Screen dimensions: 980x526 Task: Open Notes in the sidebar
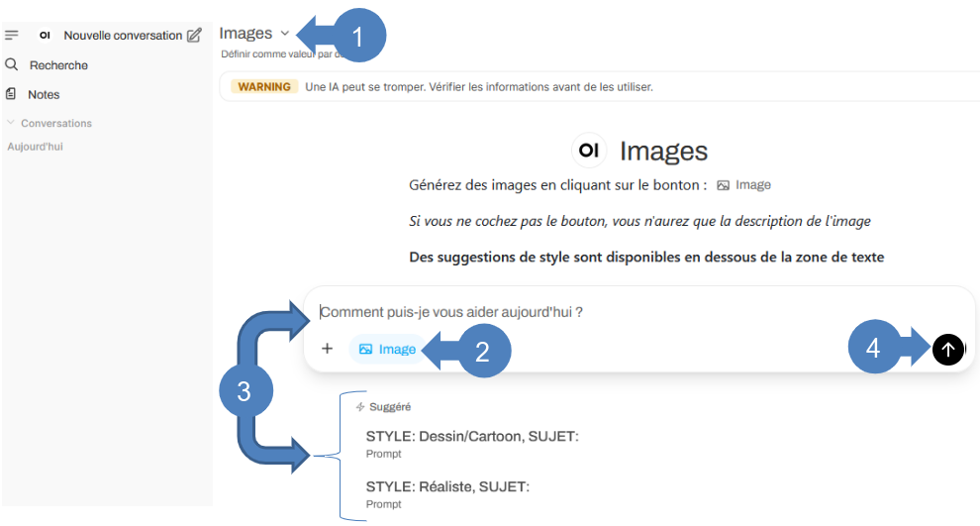tap(44, 94)
